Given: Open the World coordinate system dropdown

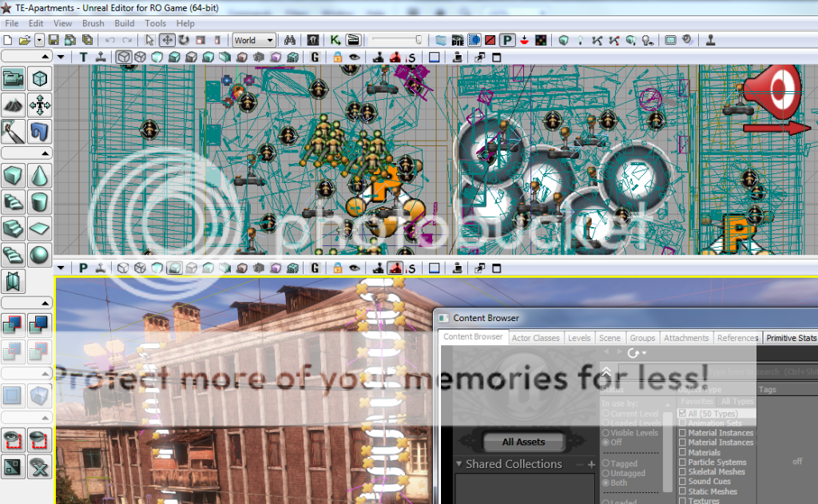Looking at the screenshot, I should (254, 40).
